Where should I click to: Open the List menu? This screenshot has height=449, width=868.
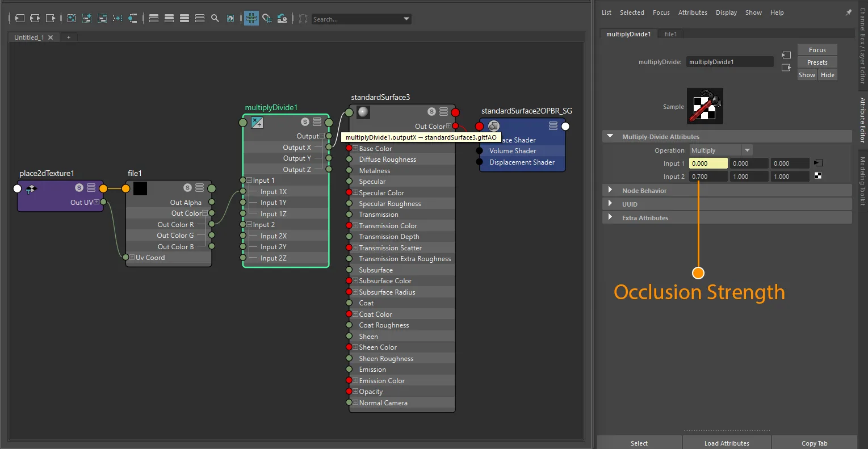click(x=606, y=12)
